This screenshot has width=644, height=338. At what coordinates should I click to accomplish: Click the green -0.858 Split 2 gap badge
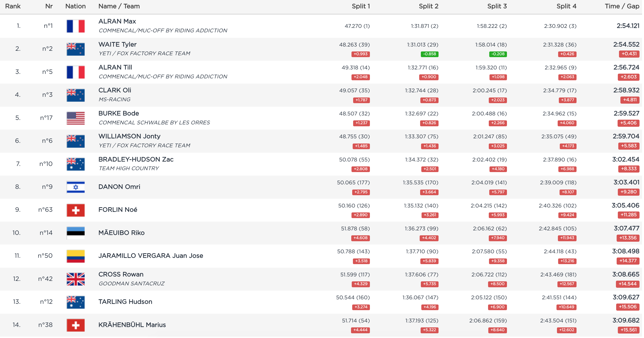(429, 54)
